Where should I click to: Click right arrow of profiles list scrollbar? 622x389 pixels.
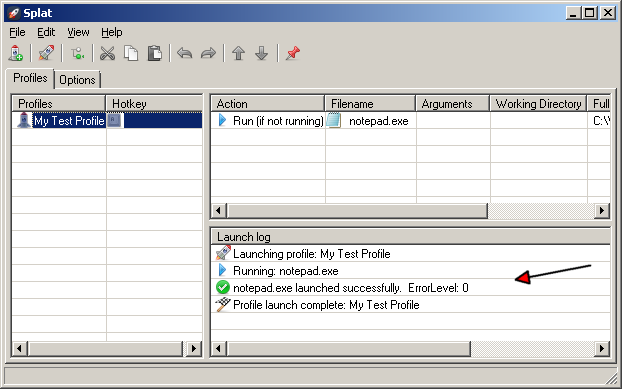194,349
